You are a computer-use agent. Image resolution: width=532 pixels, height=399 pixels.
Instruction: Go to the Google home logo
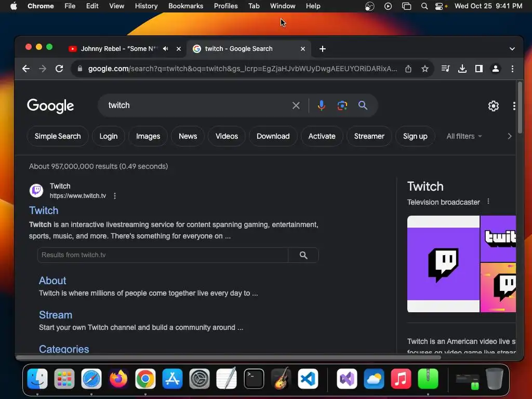tap(50, 106)
